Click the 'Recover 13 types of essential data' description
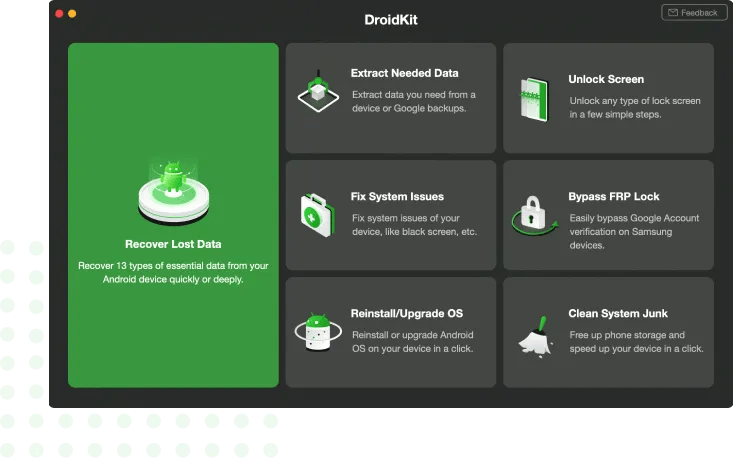The width and height of the screenshot is (733, 458). click(173, 272)
